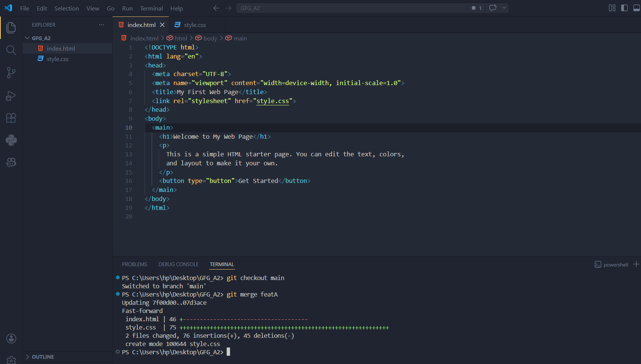
Task: Switch to the style.css tab
Action: pyautogui.click(x=195, y=25)
